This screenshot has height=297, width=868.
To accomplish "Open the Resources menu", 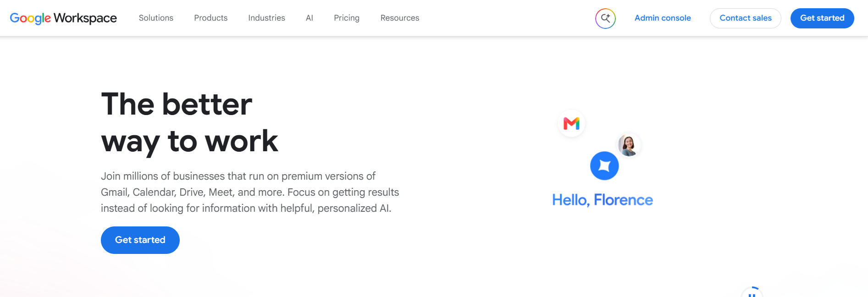I will pyautogui.click(x=400, y=18).
